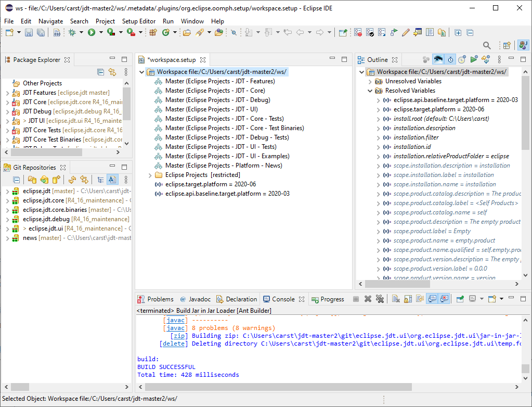This screenshot has height=407, width=532.
Task: Close the workspace.setup editor tab
Action: click(203, 60)
